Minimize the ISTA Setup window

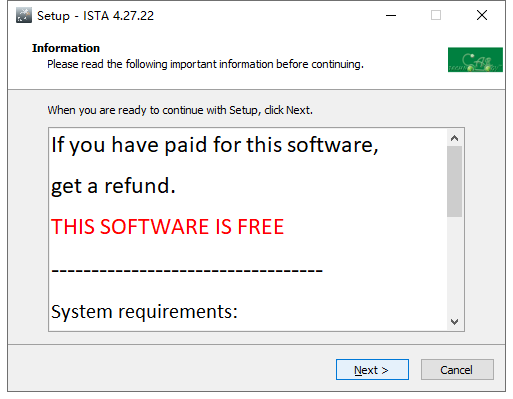pos(391,15)
